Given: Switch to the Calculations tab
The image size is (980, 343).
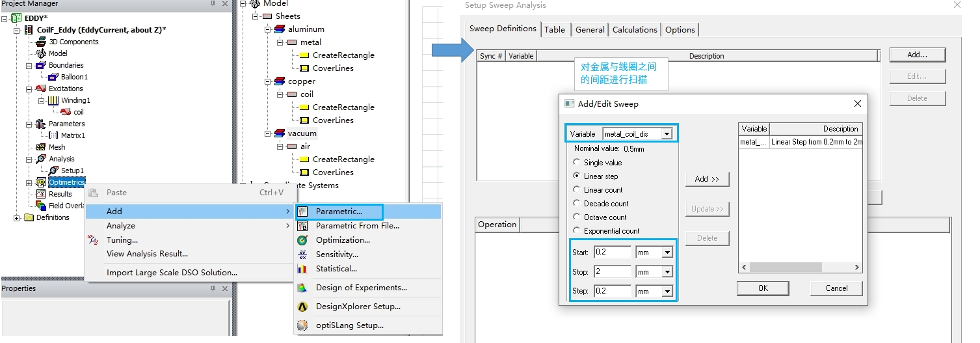Looking at the screenshot, I should [635, 30].
